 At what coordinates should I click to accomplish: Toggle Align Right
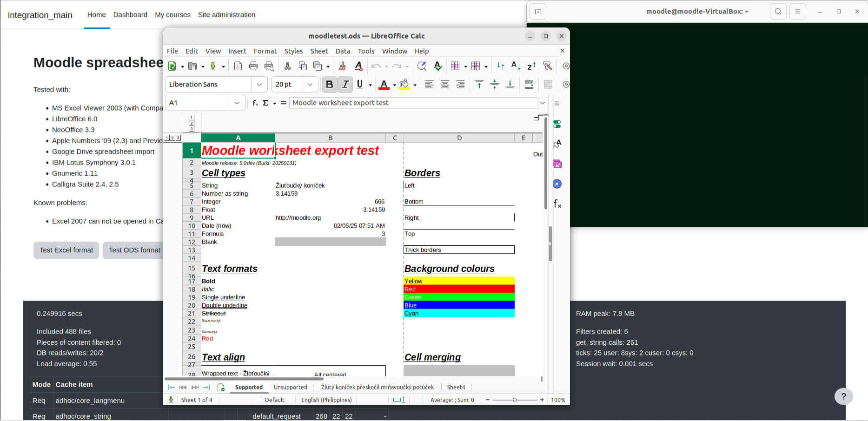tap(460, 84)
